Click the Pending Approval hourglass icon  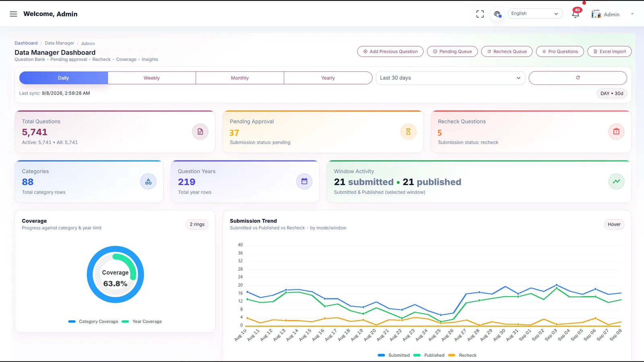click(x=408, y=132)
